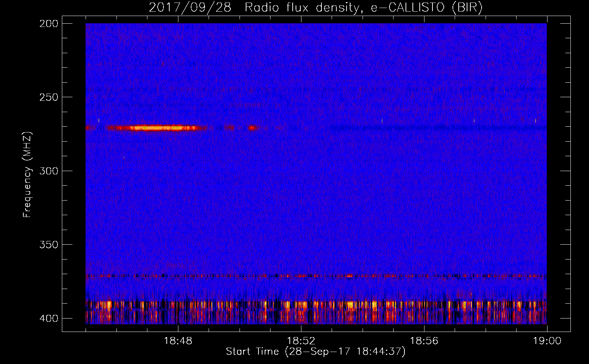Viewport: 589px width, 364px height.
Task: Click the Start Time axis caption
Action: 316,352
